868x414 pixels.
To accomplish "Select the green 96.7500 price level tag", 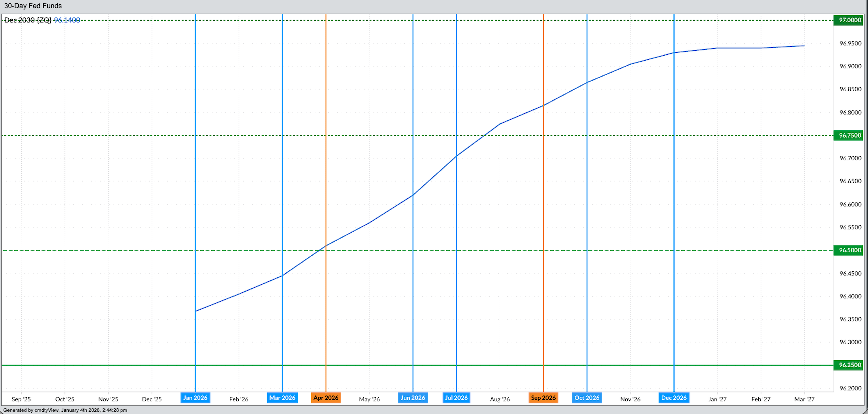I will 849,135.
